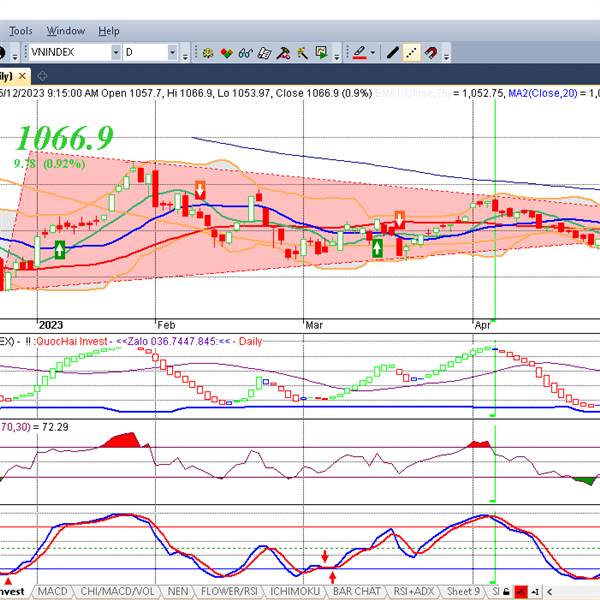Click the green buy arrow marker in January
Screen dimensions: 600x600
point(60,249)
